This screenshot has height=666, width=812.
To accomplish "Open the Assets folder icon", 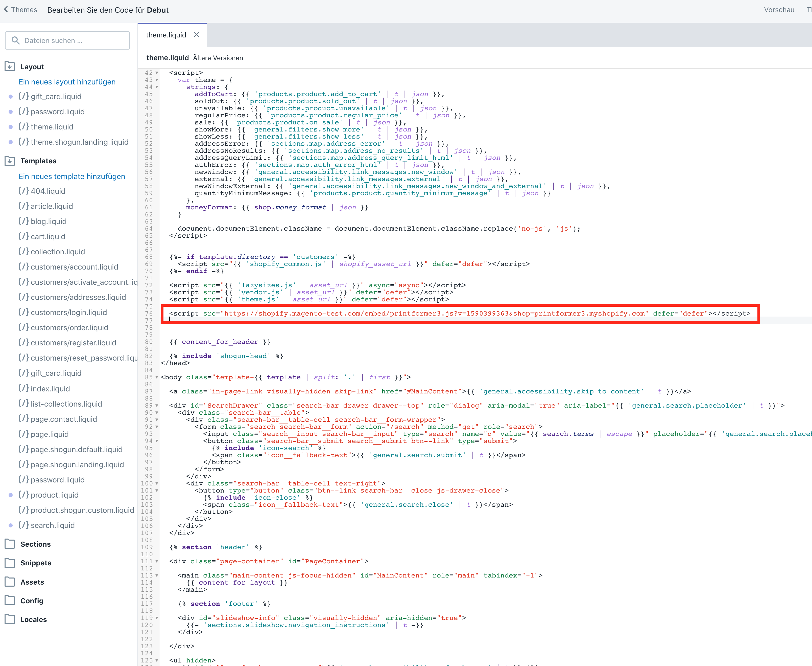I will pos(10,582).
